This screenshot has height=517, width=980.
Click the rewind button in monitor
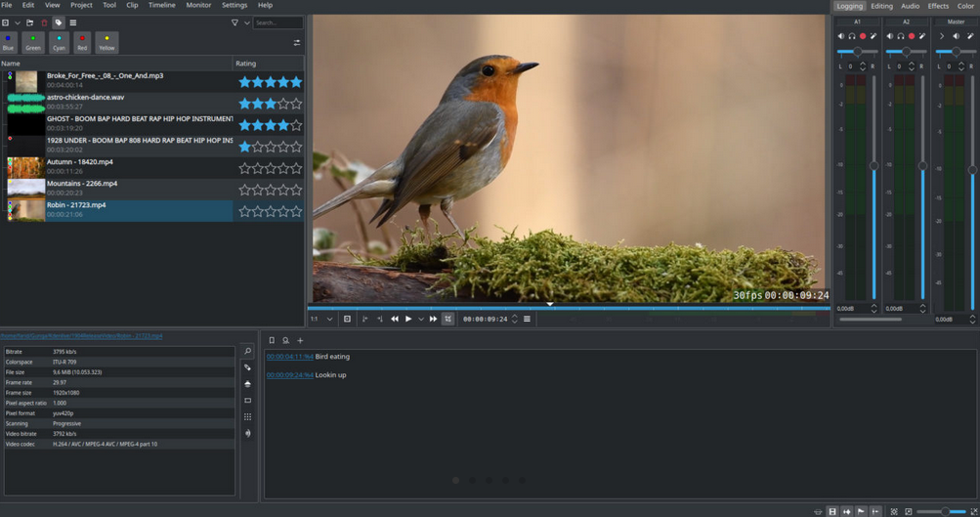395,319
